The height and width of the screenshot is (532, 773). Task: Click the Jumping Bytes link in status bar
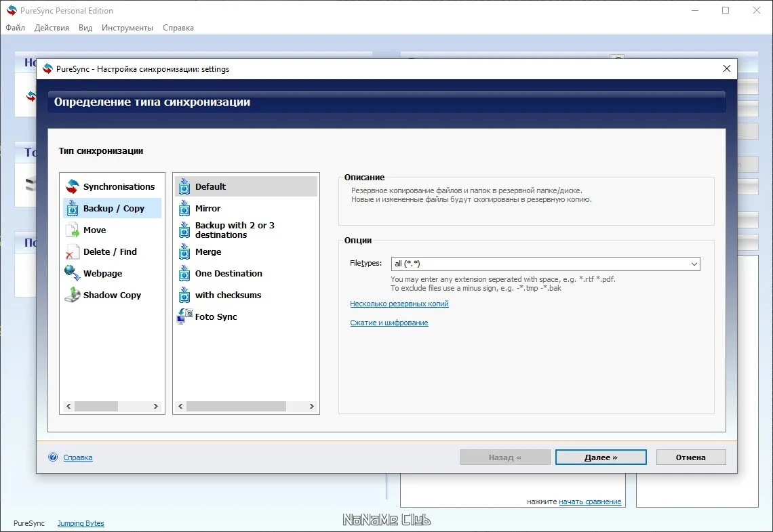tap(81, 523)
